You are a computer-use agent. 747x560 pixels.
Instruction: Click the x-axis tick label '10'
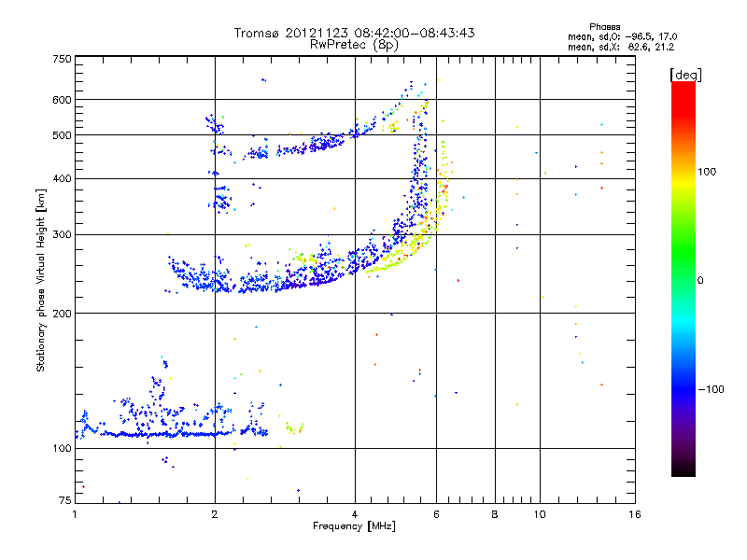click(x=540, y=514)
